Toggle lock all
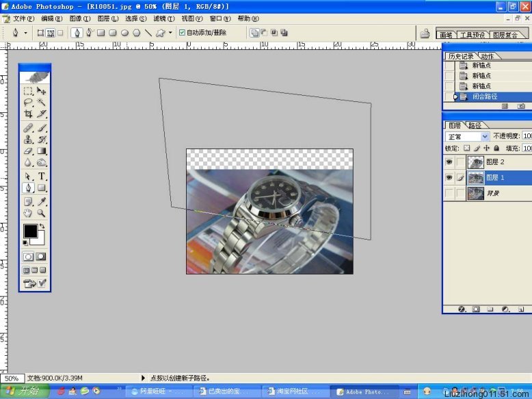532x399 pixels. click(x=496, y=148)
